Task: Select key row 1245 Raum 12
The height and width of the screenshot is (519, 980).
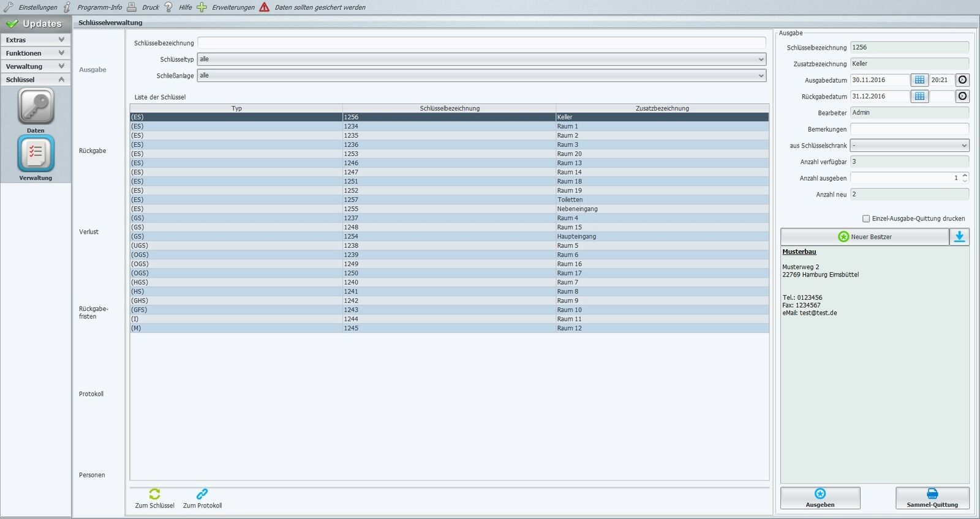Action: 450,328
